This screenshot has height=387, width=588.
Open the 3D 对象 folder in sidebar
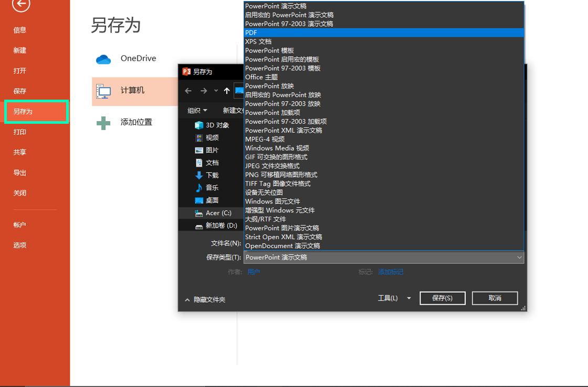point(213,125)
